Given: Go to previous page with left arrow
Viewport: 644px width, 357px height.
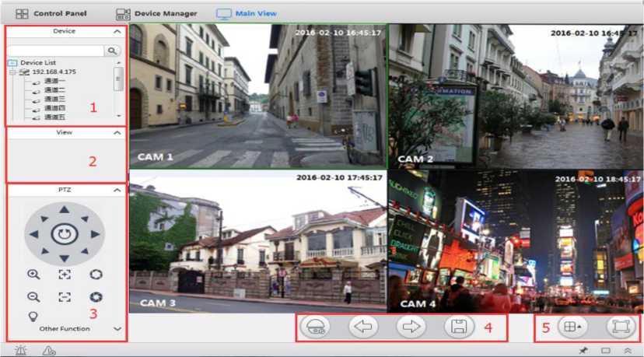Looking at the screenshot, I should point(363,327).
